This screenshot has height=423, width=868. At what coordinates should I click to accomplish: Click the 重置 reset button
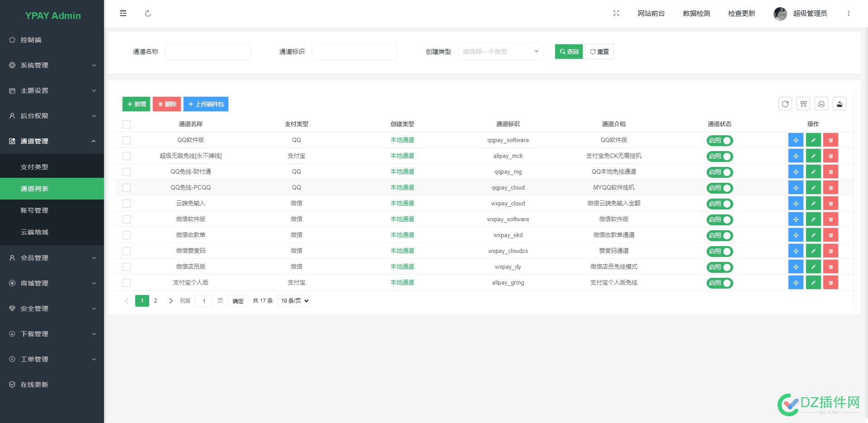coord(599,52)
